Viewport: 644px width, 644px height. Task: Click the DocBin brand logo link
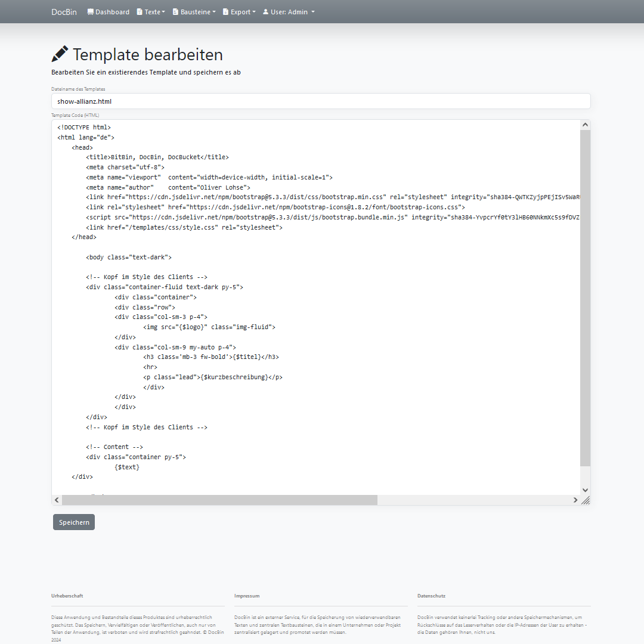(x=64, y=12)
